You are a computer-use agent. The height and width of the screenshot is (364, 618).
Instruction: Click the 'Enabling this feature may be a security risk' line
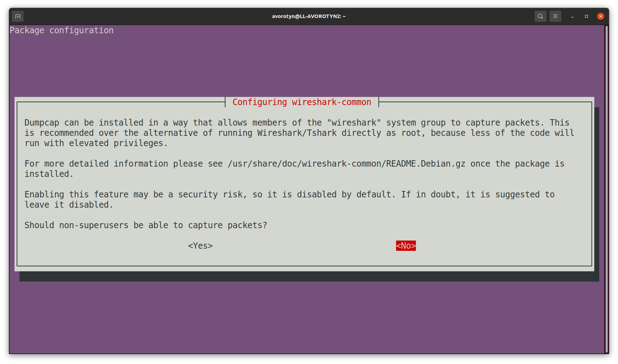pos(290,195)
